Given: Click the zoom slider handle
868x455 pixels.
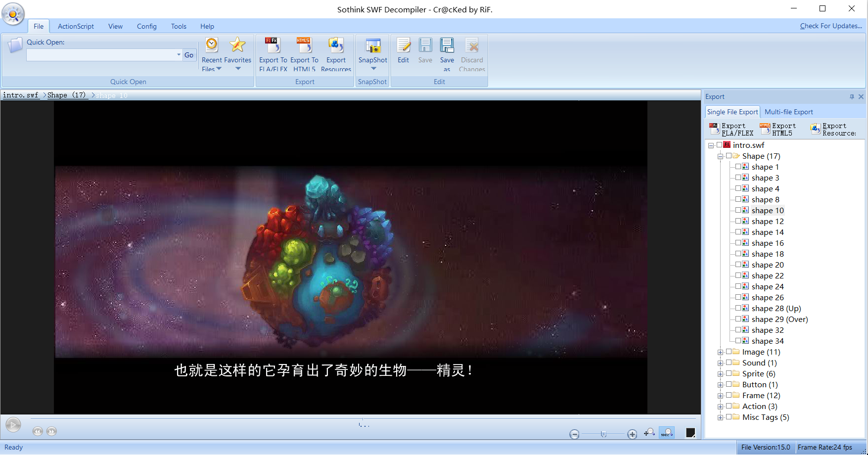Looking at the screenshot, I should click(603, 434).
